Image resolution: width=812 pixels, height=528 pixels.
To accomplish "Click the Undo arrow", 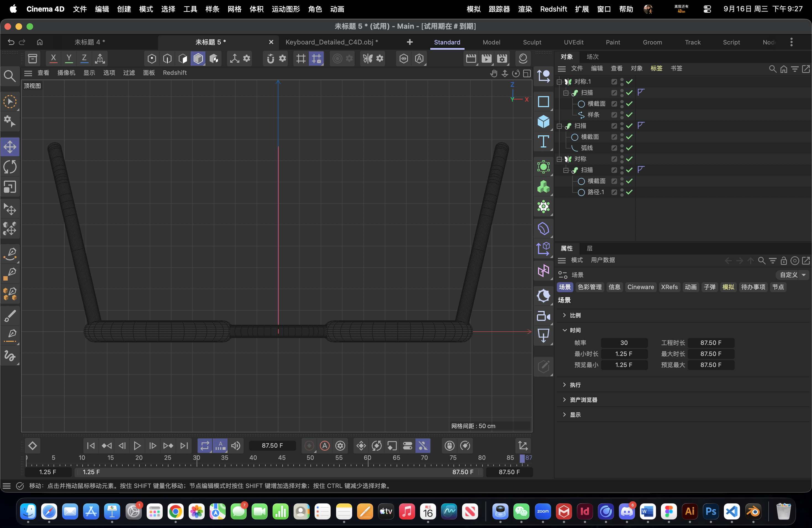I will tap(11, 42).
